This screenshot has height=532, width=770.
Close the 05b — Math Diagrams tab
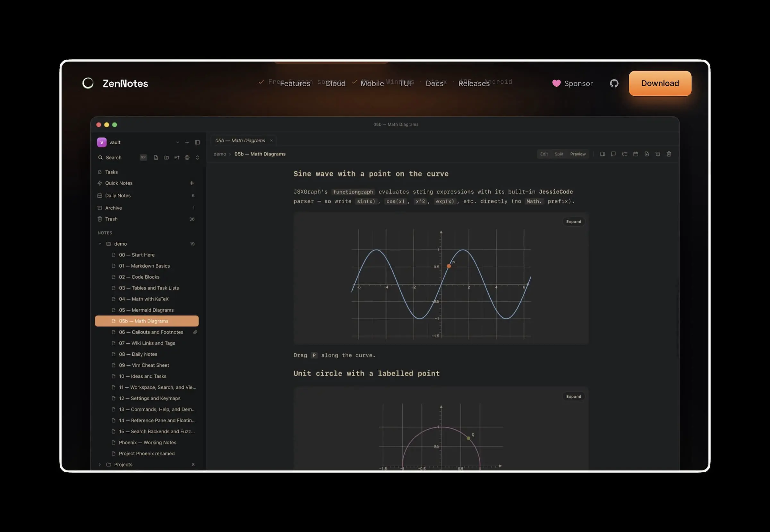[271, 141]
